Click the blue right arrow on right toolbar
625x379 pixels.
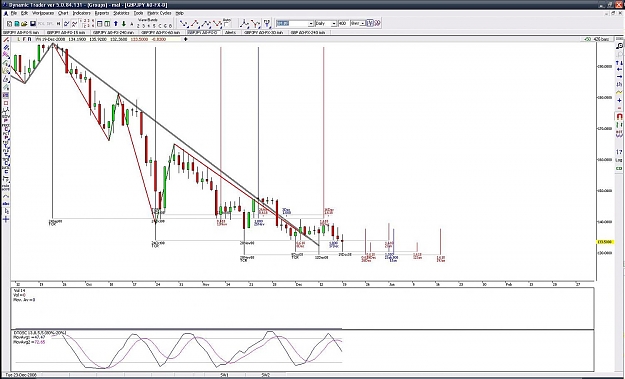coord(619,77)
